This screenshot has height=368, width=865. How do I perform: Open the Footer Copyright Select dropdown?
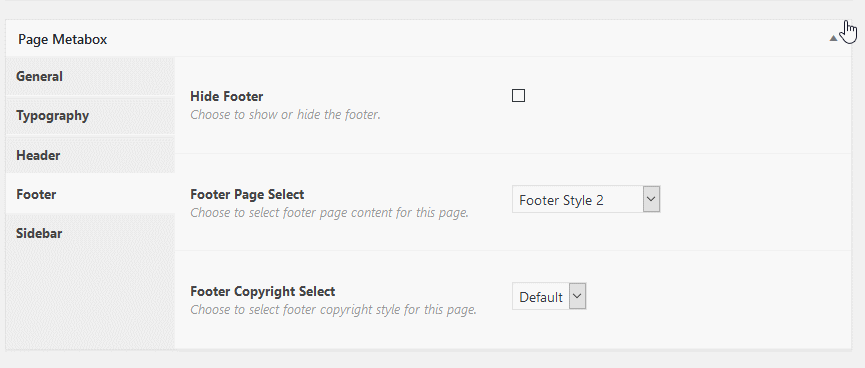tap(549, 297)
